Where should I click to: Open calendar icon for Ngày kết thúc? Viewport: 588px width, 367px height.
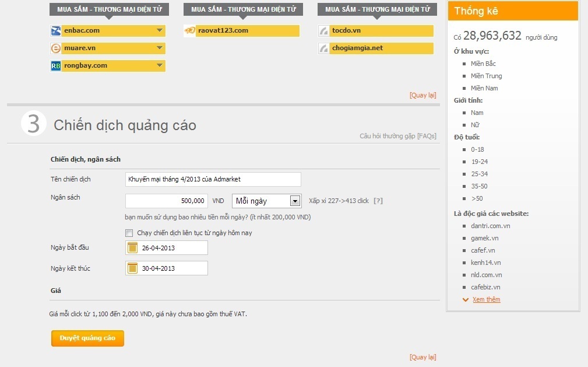[132, 268]
